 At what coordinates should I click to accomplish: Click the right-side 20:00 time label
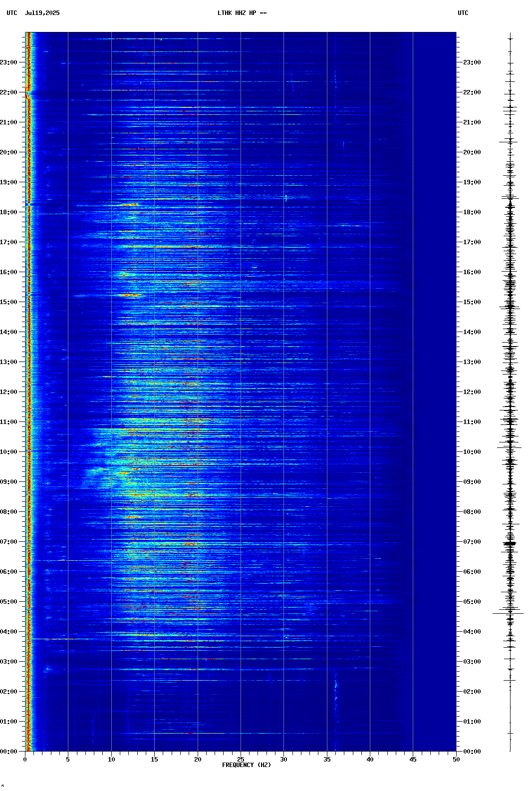472,152
